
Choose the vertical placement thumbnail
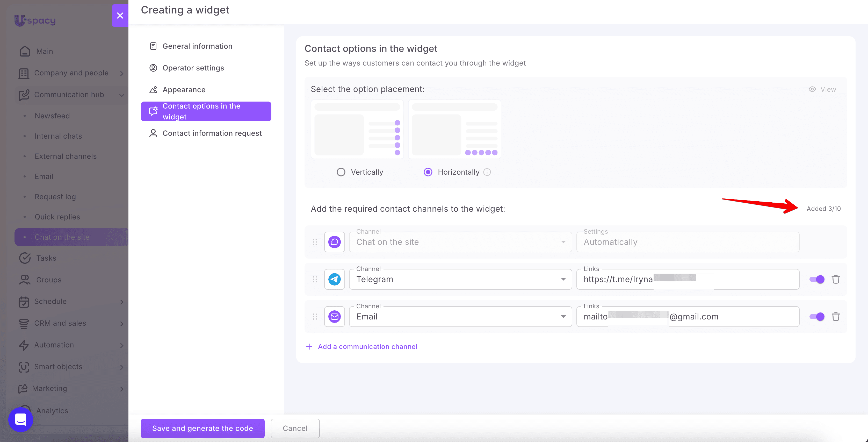(x=357, y=129)
